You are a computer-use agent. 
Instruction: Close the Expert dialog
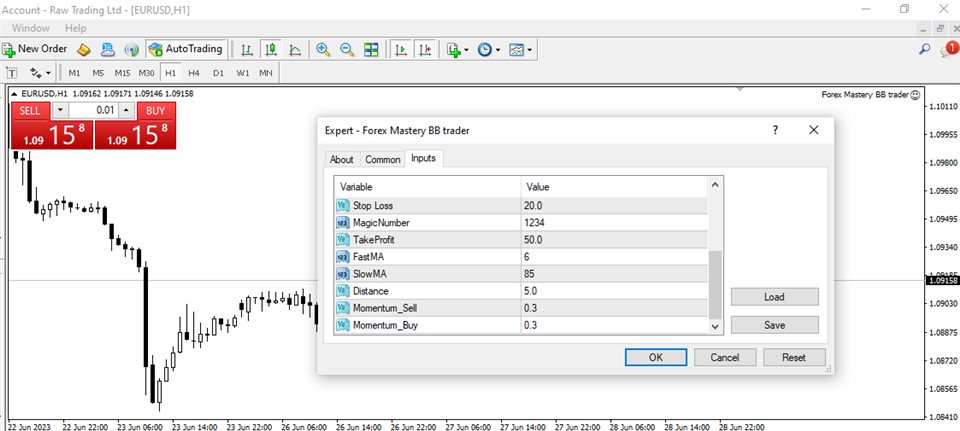click(x=813, y=130)
